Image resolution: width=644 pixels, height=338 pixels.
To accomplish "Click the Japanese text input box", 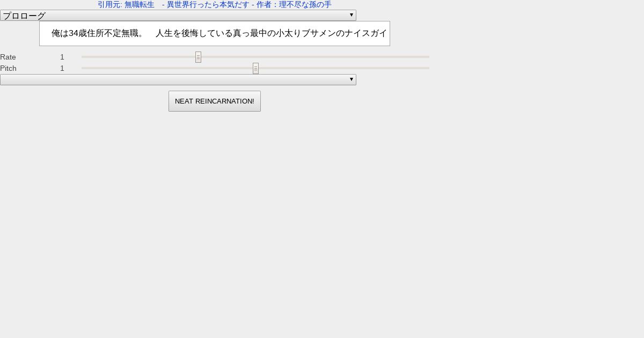I will [215, 33].
